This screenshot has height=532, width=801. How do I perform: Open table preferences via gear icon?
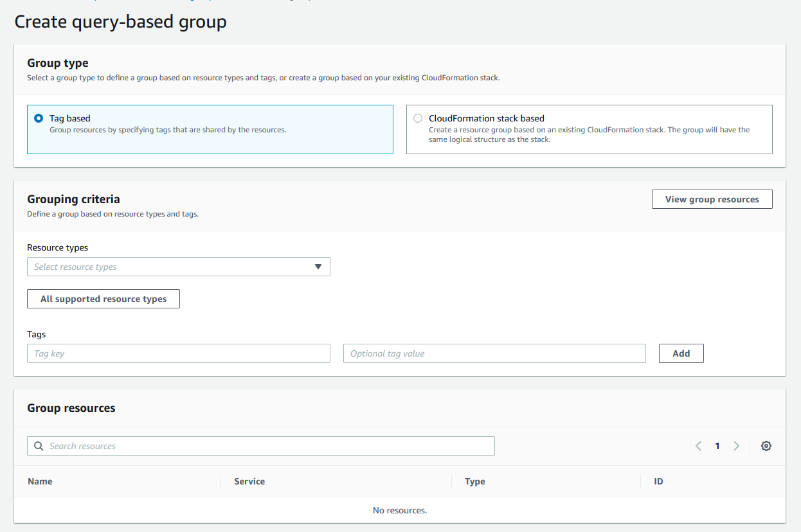tap(766, 446)
